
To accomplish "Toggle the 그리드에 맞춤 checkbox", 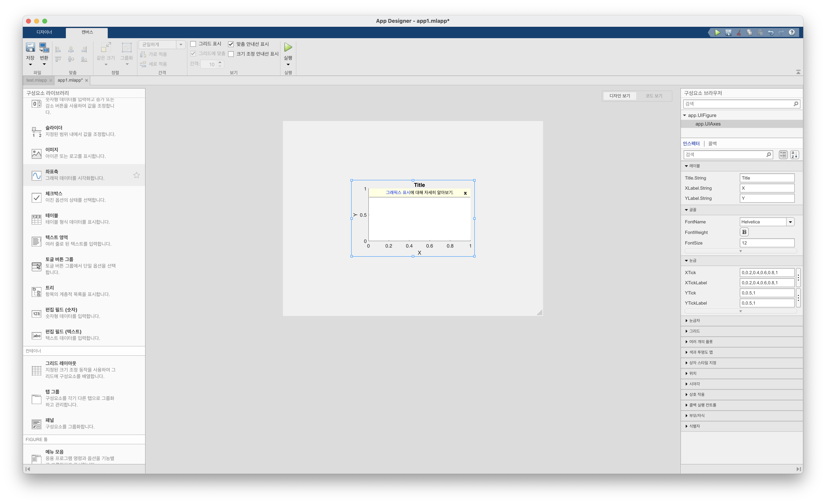I will (193, 54).
